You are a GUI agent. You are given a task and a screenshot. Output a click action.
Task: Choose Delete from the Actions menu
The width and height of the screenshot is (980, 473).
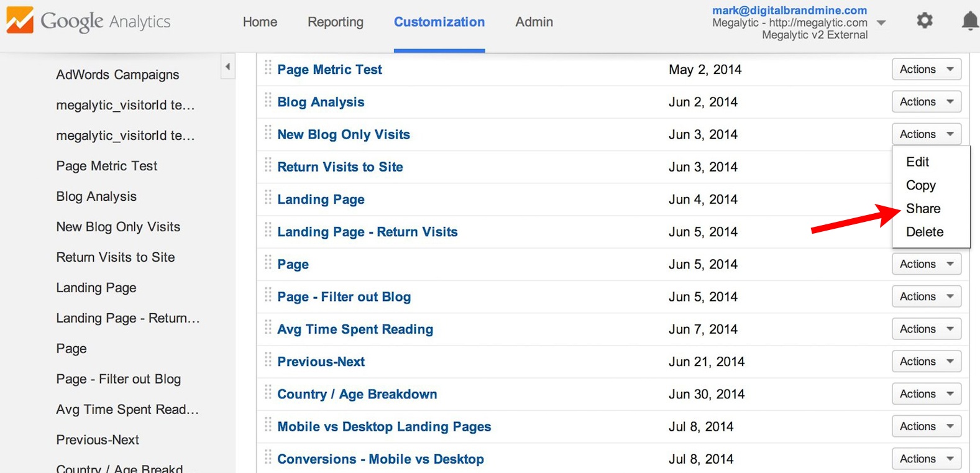tap(924, 232)
